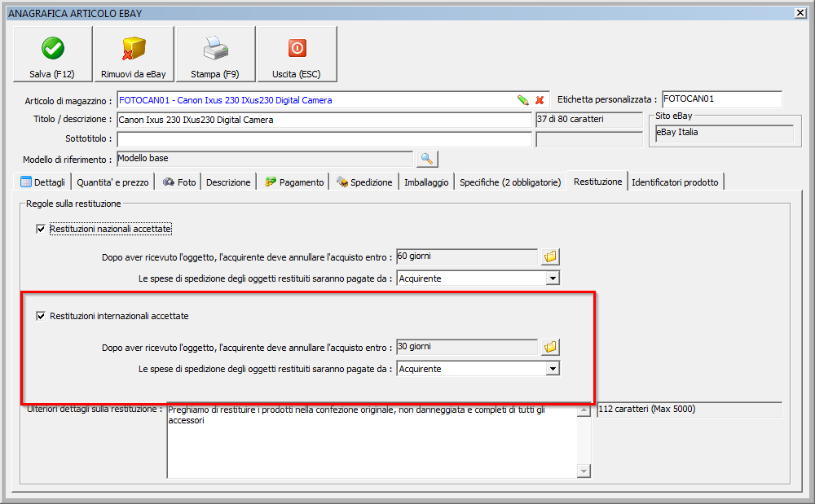Viewport: 815px width, 504px height.
Task: Select the Restituzione tab
Action: (x=597, y=181)
